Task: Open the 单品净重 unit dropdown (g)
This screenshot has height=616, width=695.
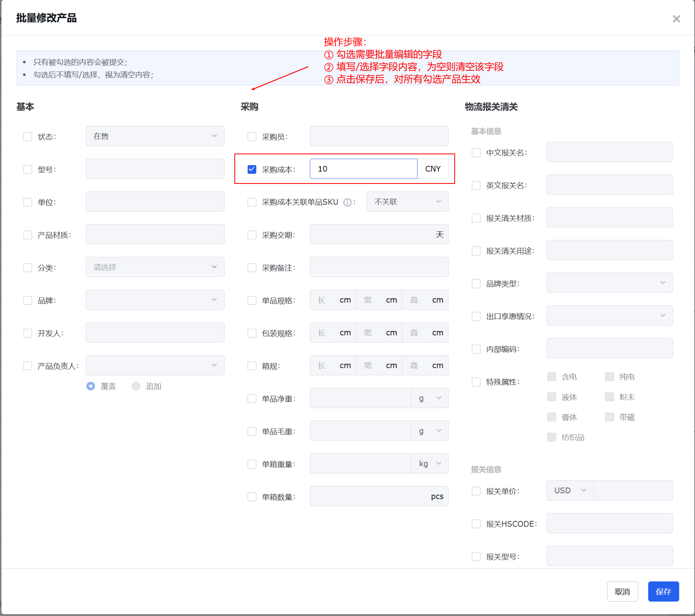Action: (x=430, y=399)
